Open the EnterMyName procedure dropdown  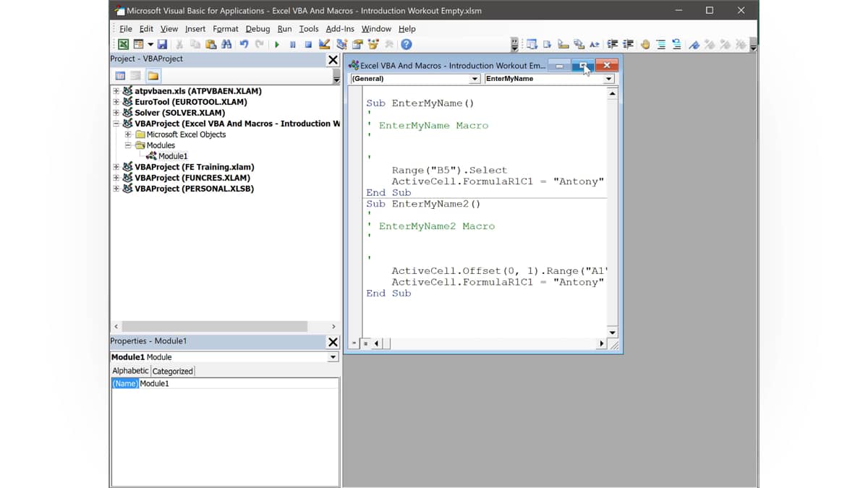pos(608,79)
